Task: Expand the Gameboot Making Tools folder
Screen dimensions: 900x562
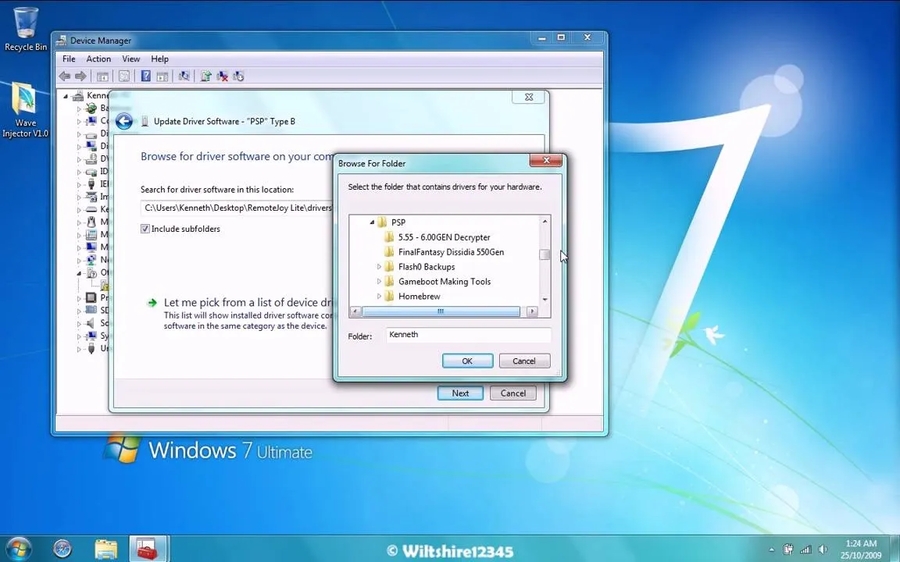Action: pos(379,282)
